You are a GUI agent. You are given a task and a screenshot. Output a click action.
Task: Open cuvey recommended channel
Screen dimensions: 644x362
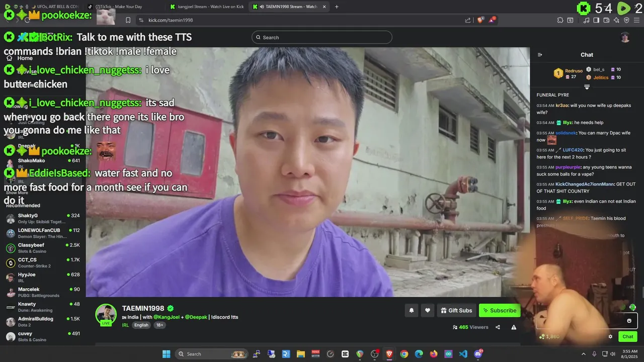43,336
